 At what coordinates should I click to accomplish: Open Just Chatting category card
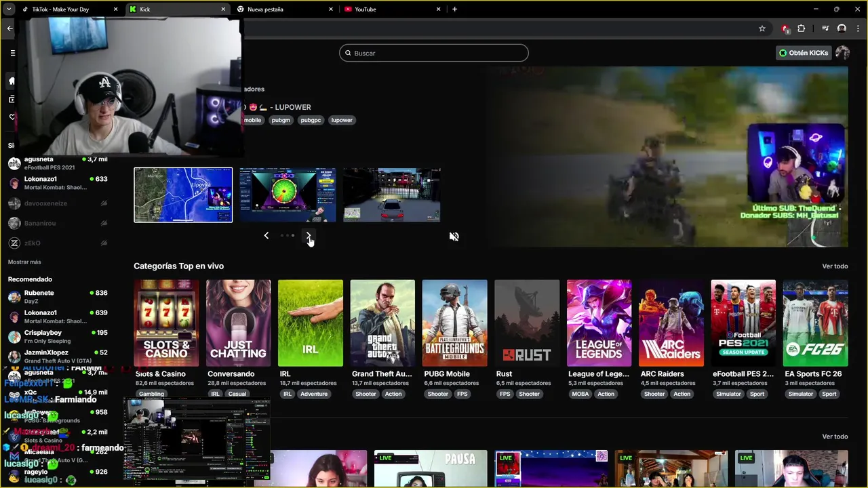point(238,323)
